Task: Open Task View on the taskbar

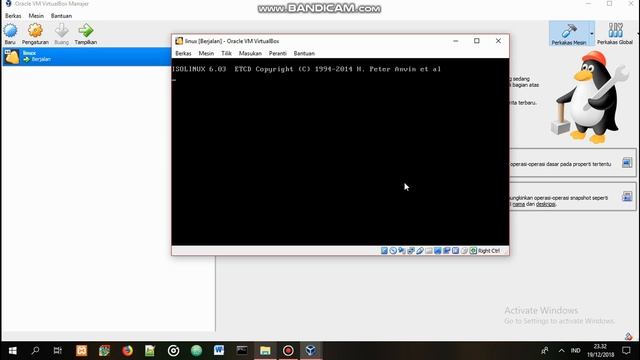Action: pyautogui.click(x=58, y=351)
